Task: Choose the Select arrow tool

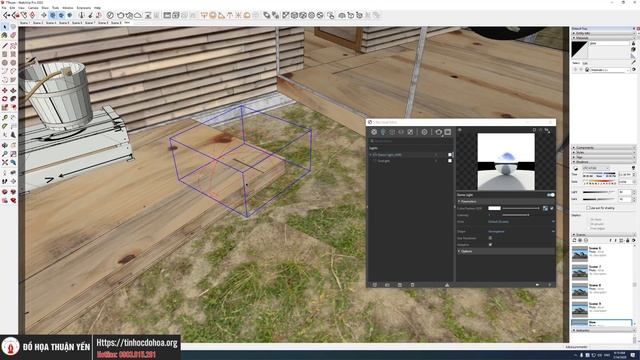Action: 4,27
